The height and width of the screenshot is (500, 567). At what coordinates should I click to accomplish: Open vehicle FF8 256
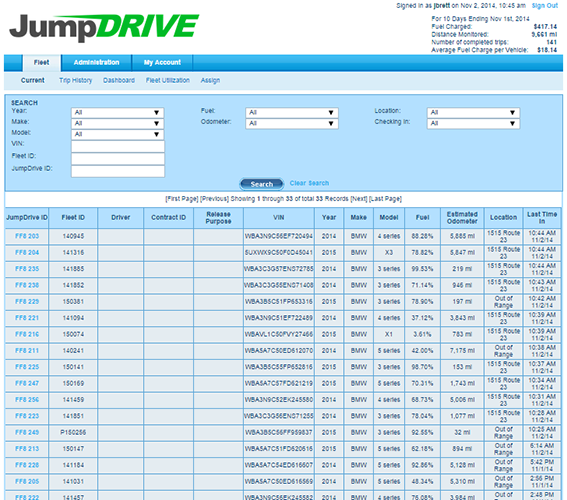click(27, 399)
